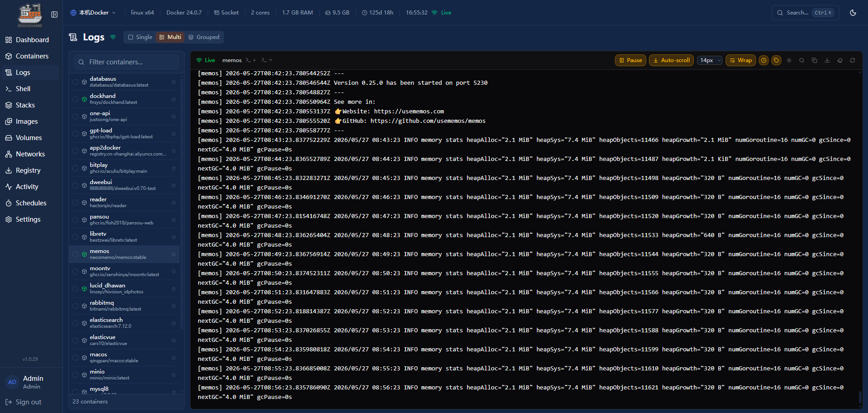Click the Dockhand logo
Image resolution: width=868 pixels, height=413 pixels.
click(30, 15)
